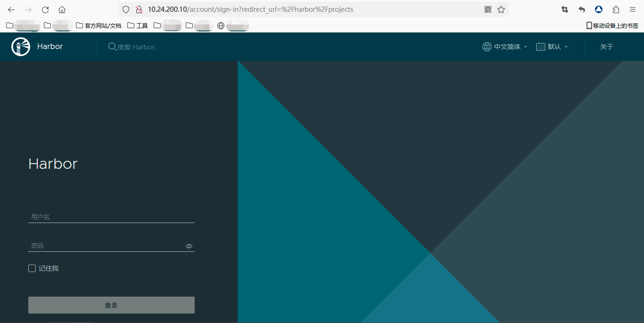
Task: Click the large Harbor heading text
Action: coord(53,164)
